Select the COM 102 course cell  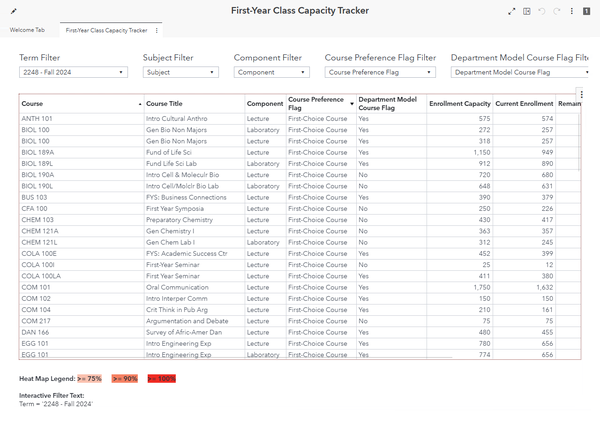(x=82, y=299)
